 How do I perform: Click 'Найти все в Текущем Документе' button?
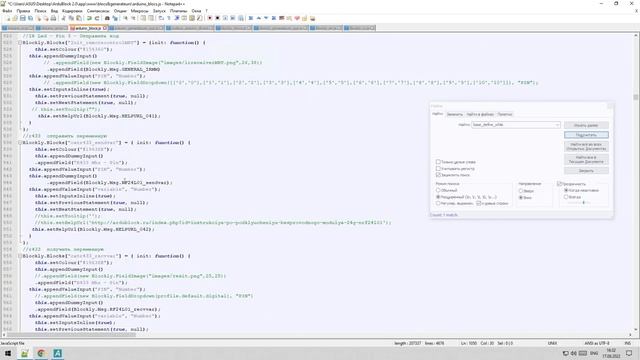click(586, 159)
